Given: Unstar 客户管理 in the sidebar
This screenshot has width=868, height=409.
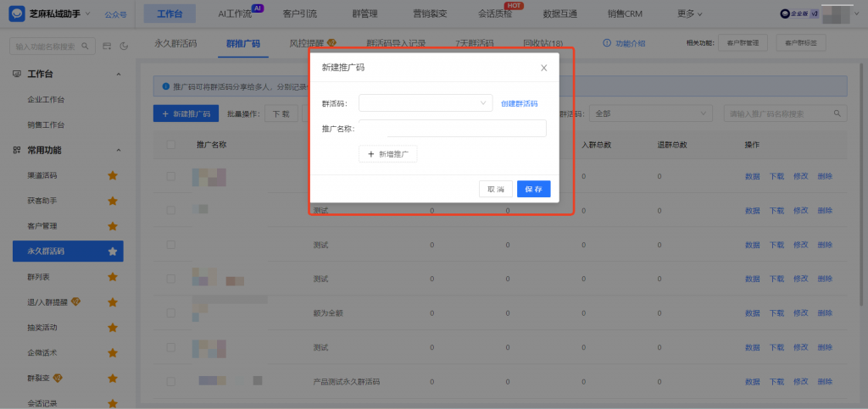Looking at the screenshot, I should 112,226.
